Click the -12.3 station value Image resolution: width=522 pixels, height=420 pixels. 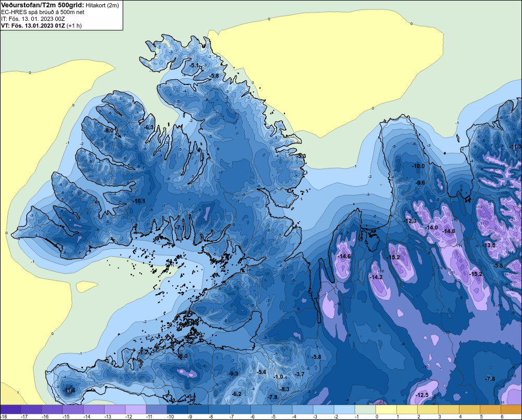click(410, 221)
